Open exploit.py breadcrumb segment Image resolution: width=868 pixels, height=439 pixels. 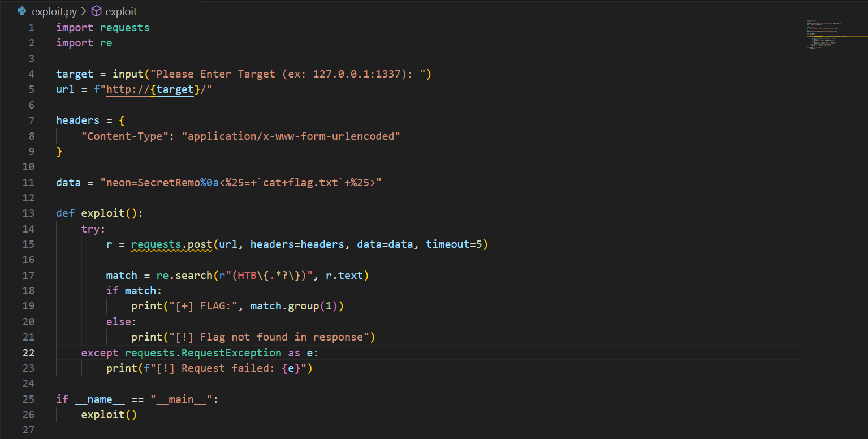click(54, 11)
